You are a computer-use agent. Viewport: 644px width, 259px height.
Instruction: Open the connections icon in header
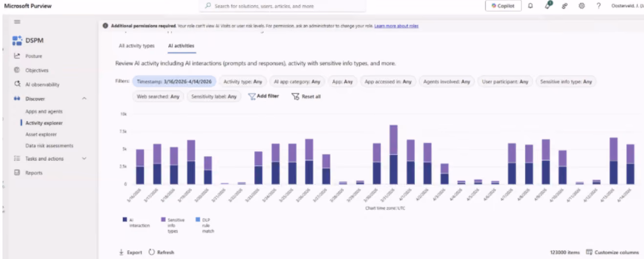pyautogui.click(x=565, y=6)
